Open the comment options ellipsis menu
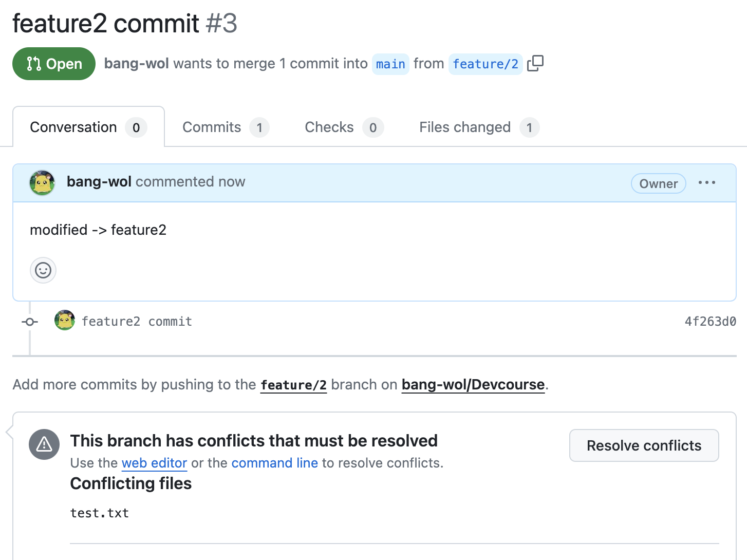 707,183
